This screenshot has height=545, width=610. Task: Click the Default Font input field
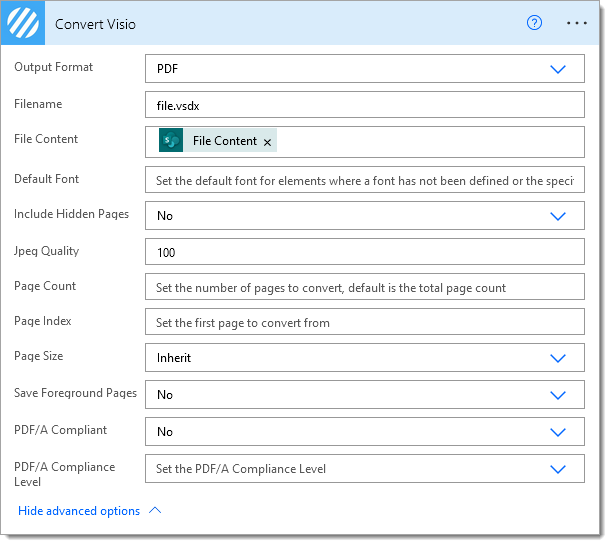point(365,180)
